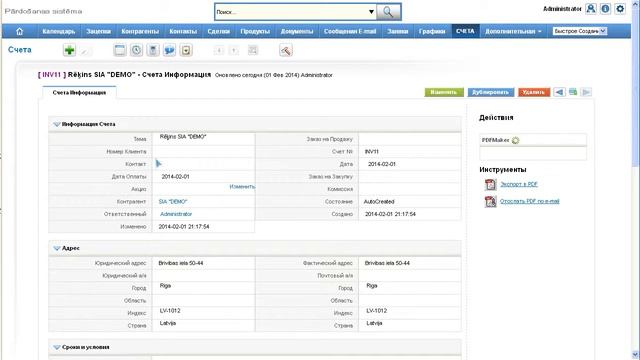This screenshot has width=640, height=360.
Task: Click the Тема value Rēķins SIA "DEMO"
Action: [x=183, y=137]
